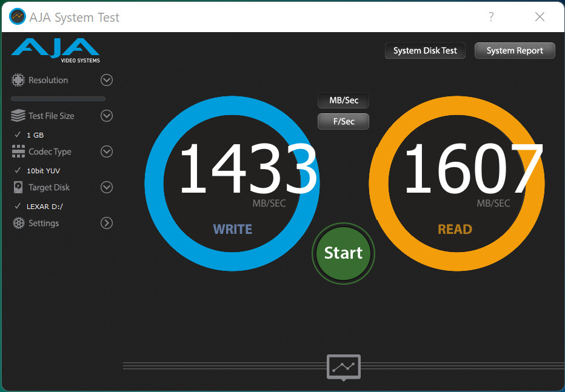Expand the Resolution dropdown arrow
The image size is (565, 392).
click(107, 80)
